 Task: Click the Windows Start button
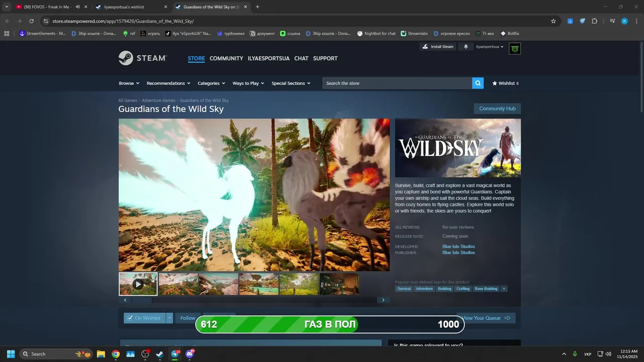click(11, 354)
